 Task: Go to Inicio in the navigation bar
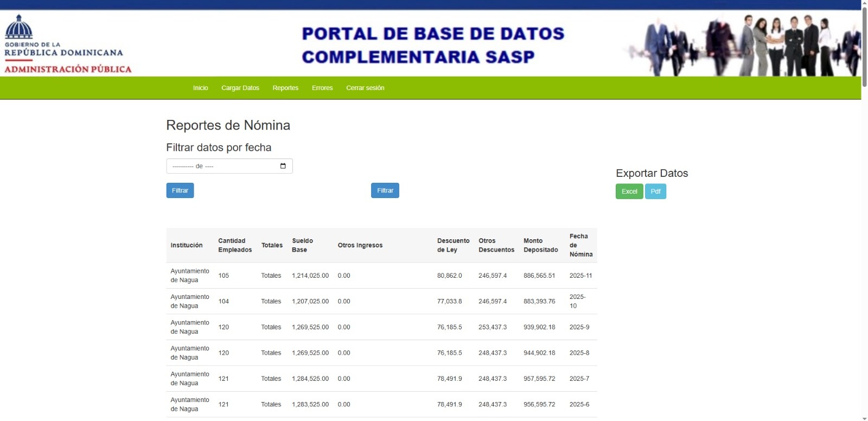pos(200,88)
